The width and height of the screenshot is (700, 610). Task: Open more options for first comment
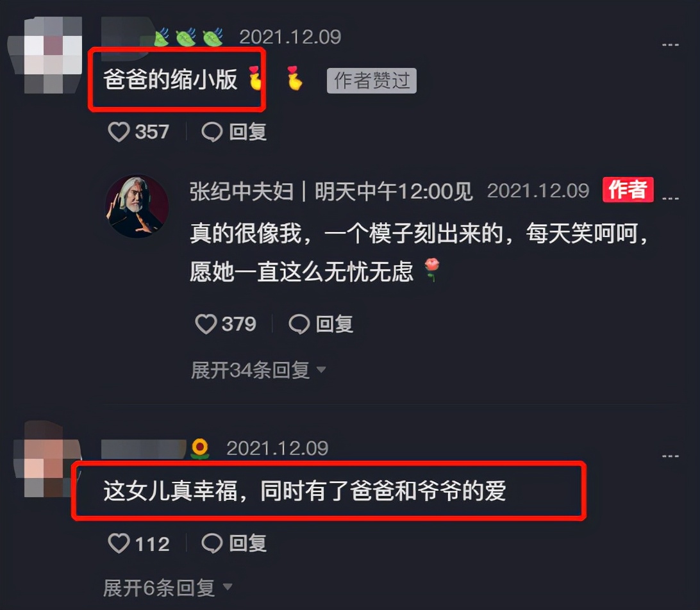click(670, 45)
